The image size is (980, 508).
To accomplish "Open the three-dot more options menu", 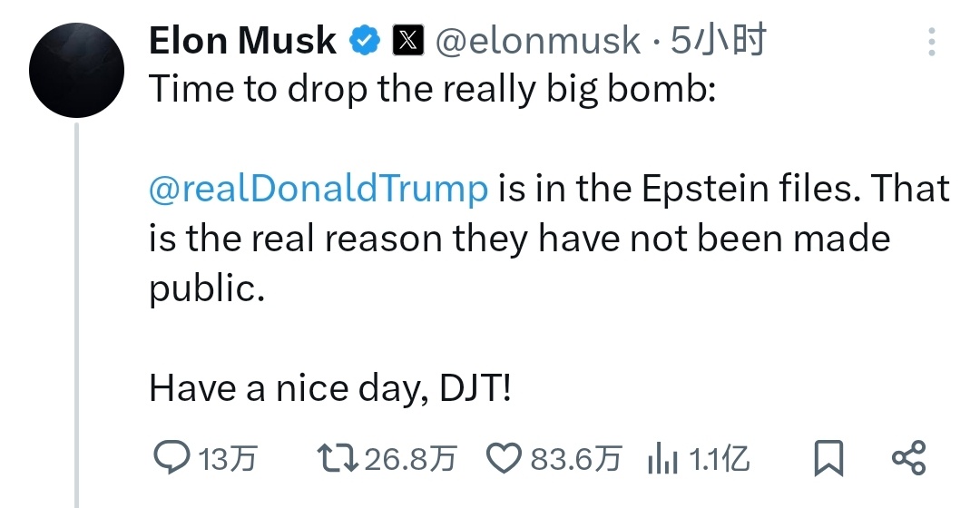I will (932, 42).
